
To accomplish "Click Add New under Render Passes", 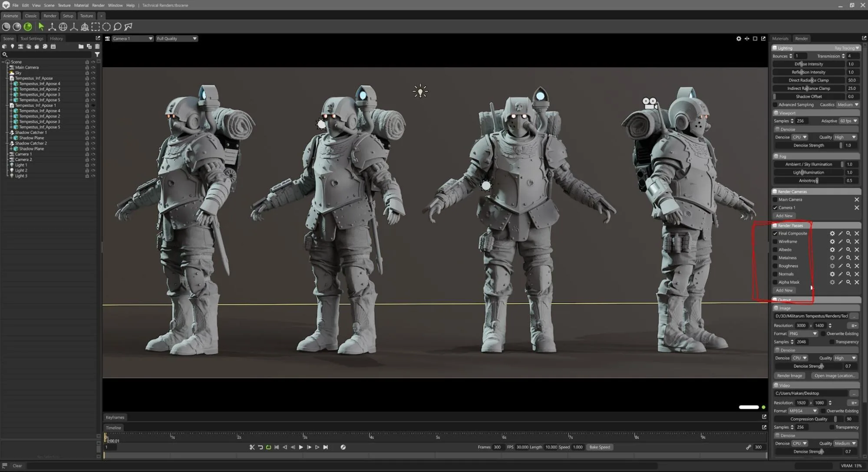I will click(784, 290).
